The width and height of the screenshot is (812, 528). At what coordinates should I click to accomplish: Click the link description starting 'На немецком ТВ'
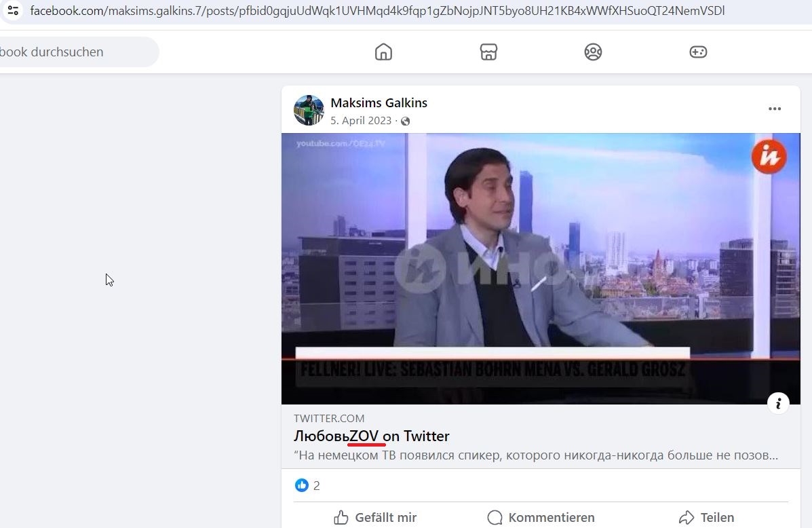[x=536, y=455]
